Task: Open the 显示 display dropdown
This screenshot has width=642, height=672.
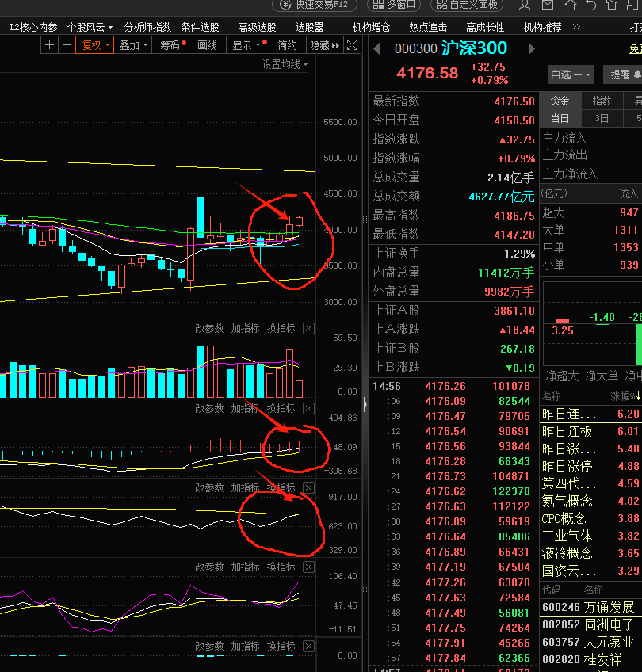Action: pyautogui.click(x=249, y=45)
